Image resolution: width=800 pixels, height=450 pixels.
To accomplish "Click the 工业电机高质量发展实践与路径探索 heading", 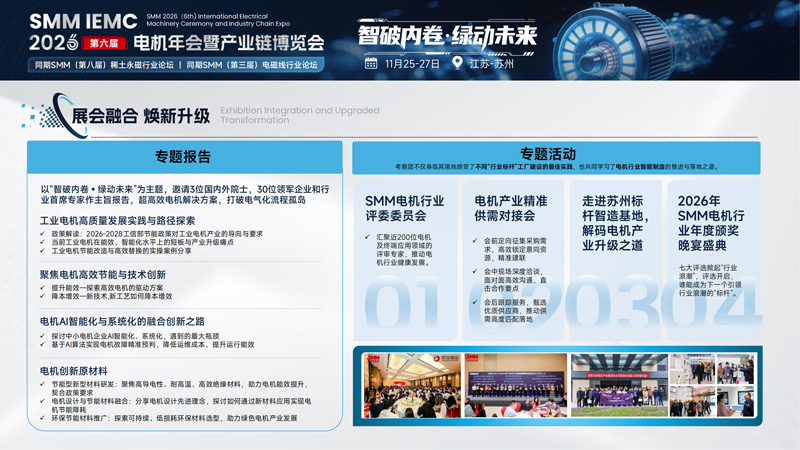I will (x=117, y=221).
